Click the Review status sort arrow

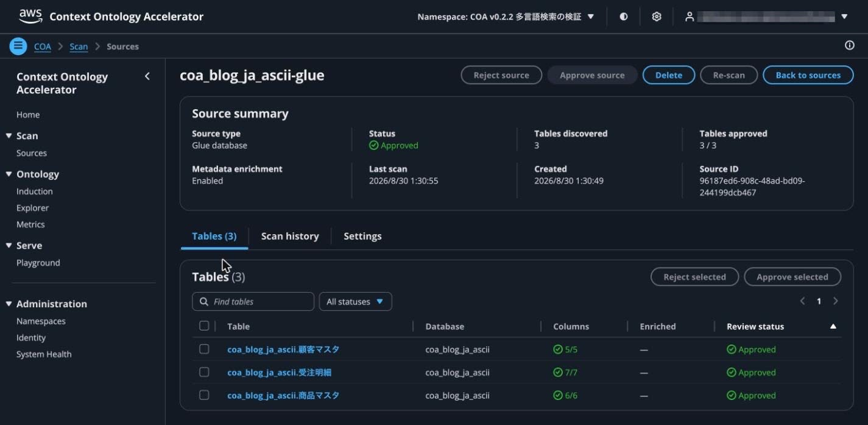pyautogui.click(x=833, y=327)
